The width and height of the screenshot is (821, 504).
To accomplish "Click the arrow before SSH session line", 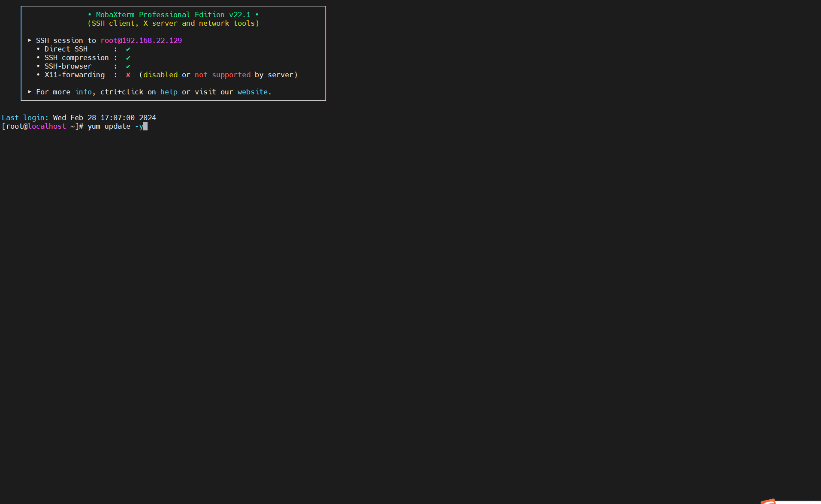I will click(30, 40).
